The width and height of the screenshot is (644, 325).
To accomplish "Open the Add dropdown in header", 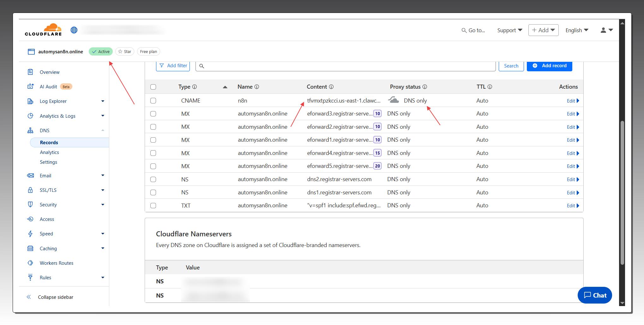I will pyautogui.click(x=543, y=30).
